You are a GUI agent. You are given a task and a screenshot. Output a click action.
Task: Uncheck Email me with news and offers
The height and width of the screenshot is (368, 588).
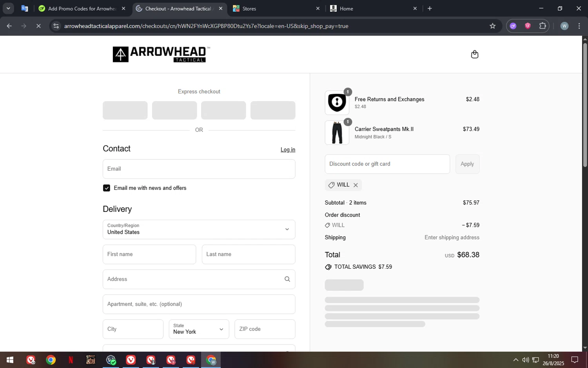(x=106, y=188)
